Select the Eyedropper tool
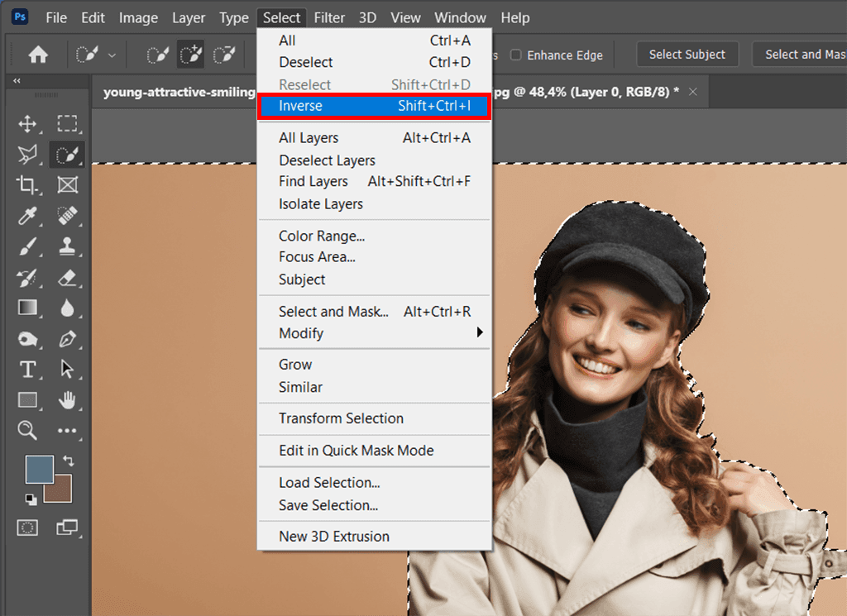The image size is (847, 616). (27, 216)
